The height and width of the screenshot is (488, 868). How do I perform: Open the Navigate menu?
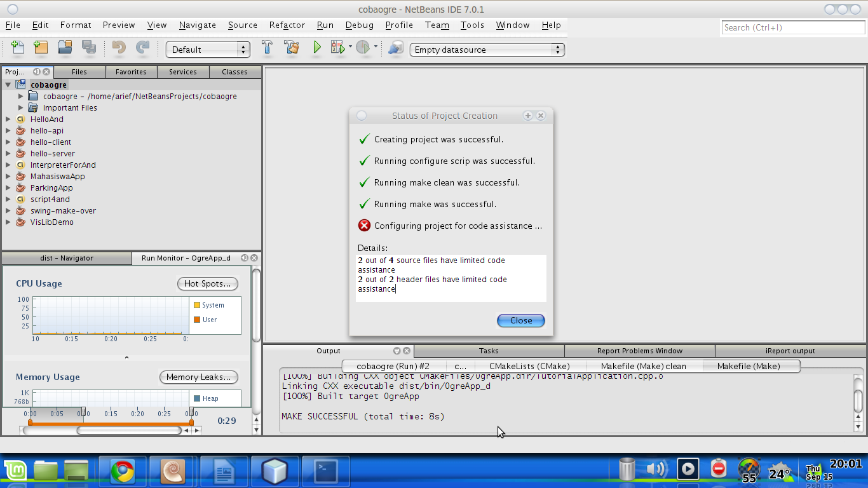(x=198, y=25)
